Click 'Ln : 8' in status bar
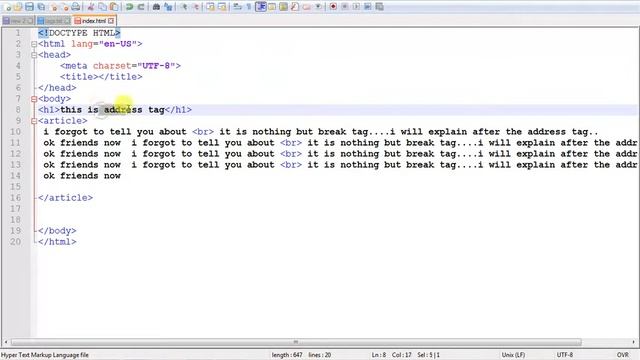 click(x=379, y=355)
